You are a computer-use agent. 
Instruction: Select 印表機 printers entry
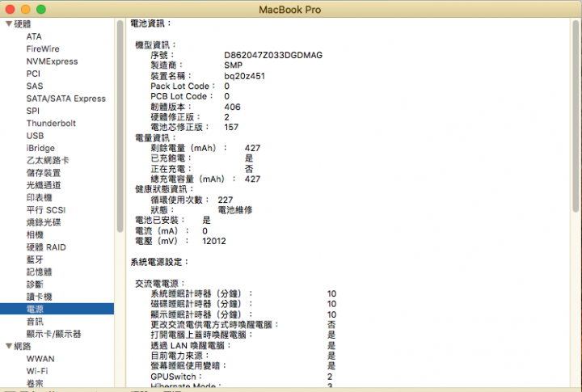click(x=39, y=197)
